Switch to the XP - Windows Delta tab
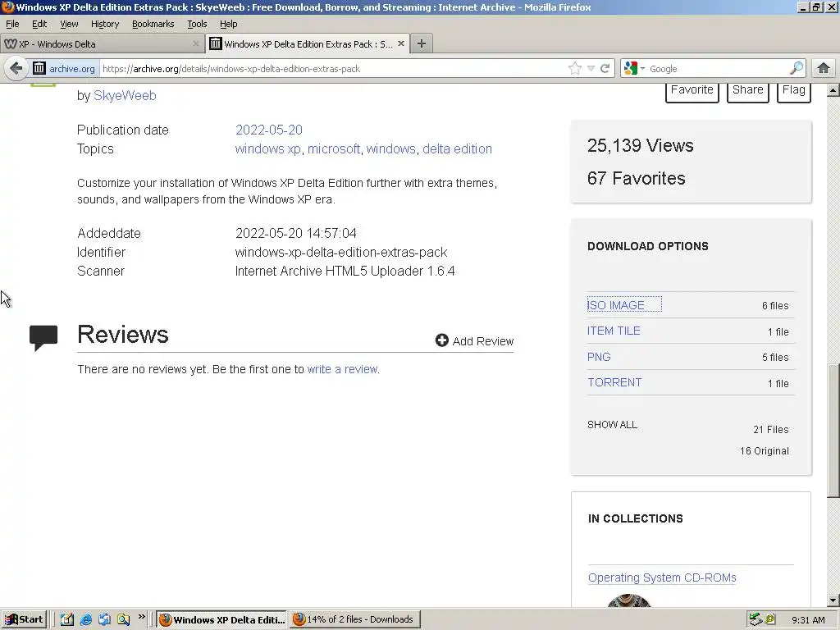The height and width of the screenshot is (630, 840). click(102, 44)
